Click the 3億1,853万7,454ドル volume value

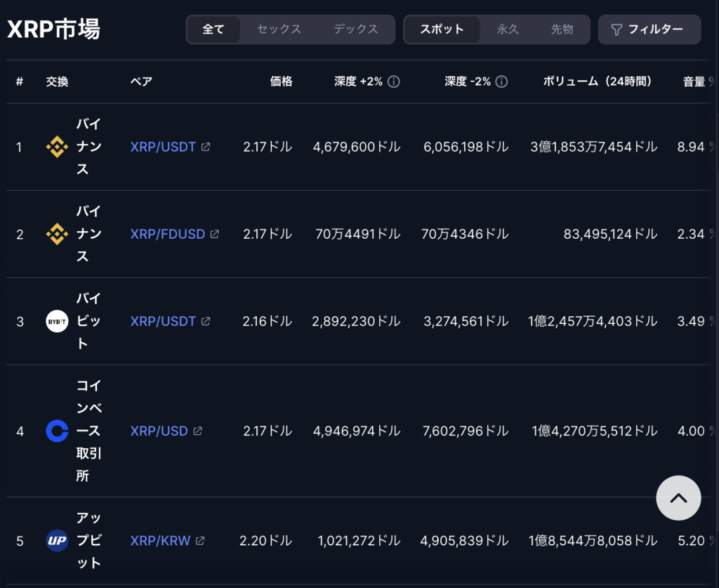coord(594,147)
